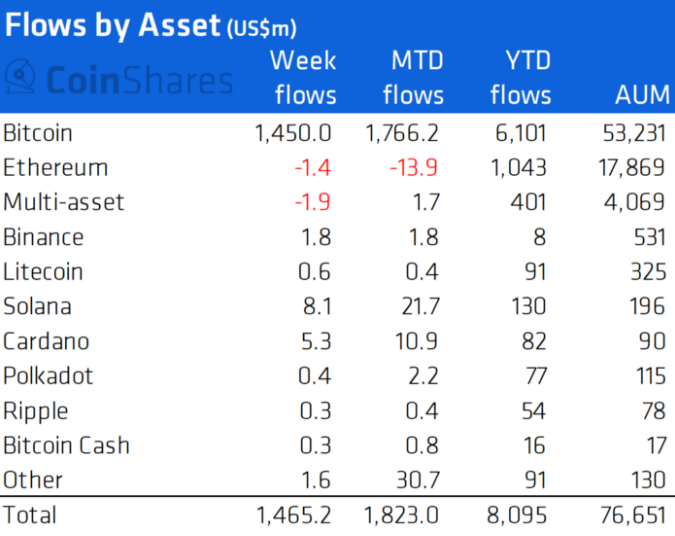Select the AUM column header
This screenshot has width=675, height=536.
click(x=638, y=95)
